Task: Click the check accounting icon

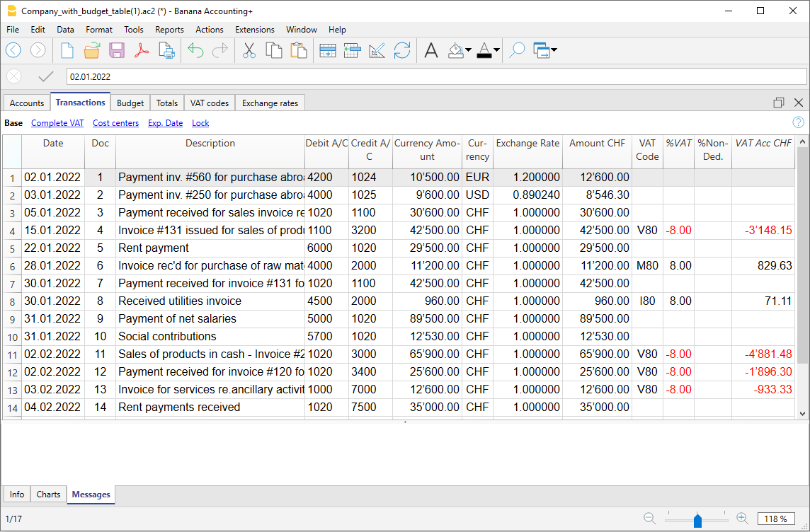Action: pos(377,50)
